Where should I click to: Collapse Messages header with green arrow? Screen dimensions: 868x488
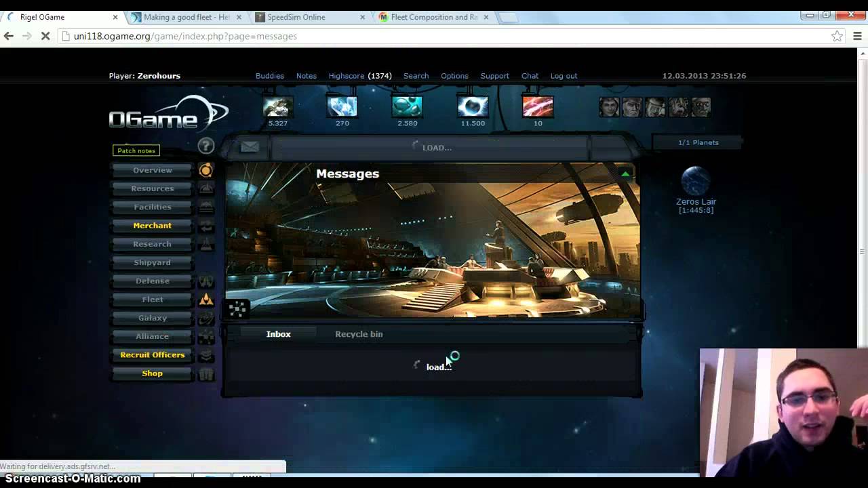625,174
